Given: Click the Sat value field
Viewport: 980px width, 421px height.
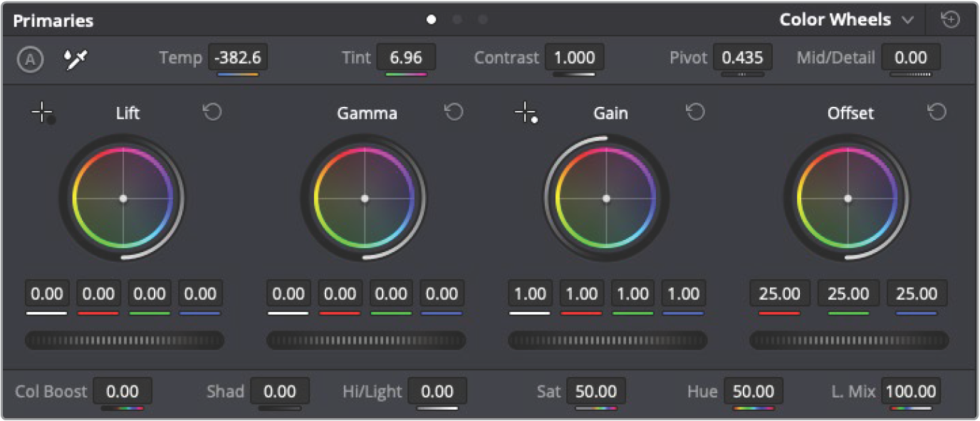Looking at the screenshot, I should coord(596,391).
